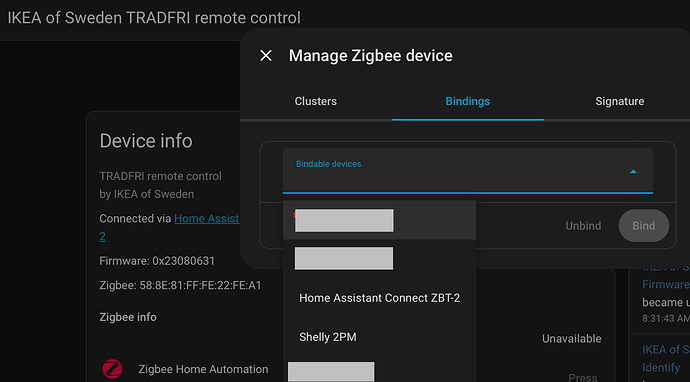Viewport: 690px width, 382px height.
Task: Click the Bind button
Action: point(644,226)
